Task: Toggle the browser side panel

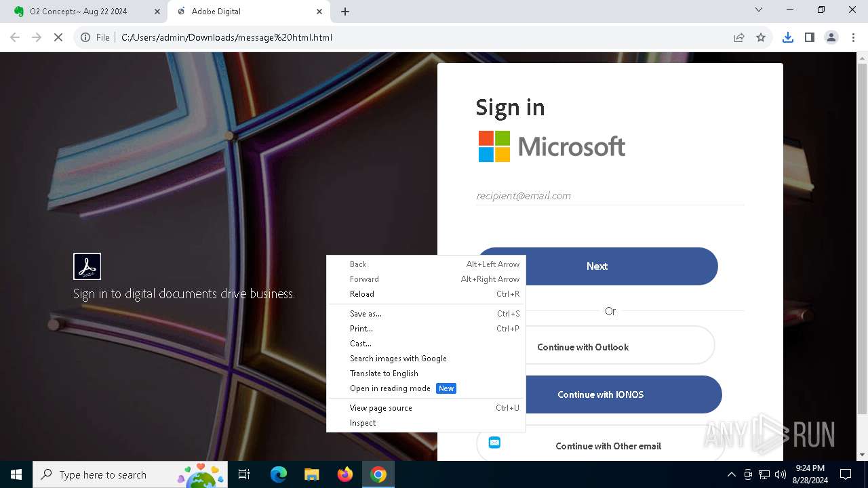Action: click(x=810, y=37)
